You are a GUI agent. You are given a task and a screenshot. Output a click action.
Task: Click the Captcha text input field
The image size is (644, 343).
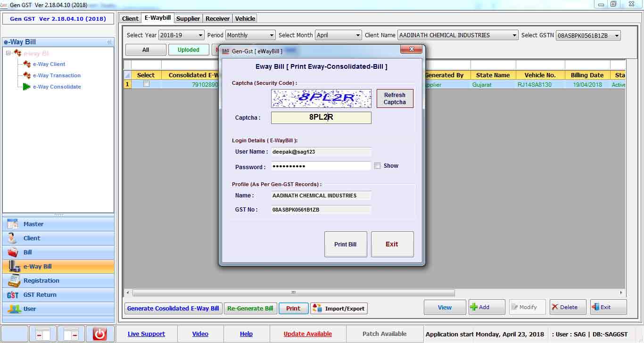pos(321,118)
